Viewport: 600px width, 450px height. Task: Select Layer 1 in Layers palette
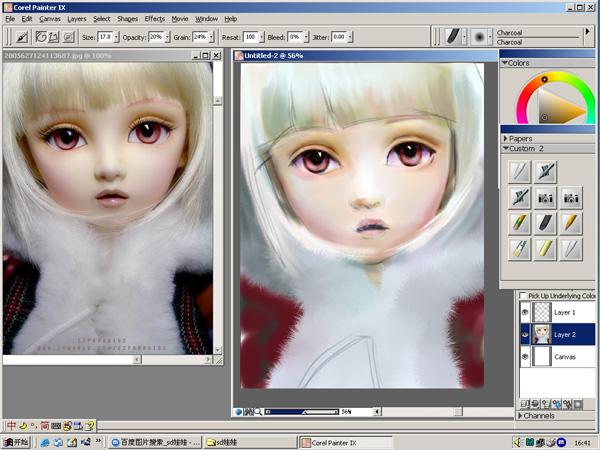pos(557,312)
